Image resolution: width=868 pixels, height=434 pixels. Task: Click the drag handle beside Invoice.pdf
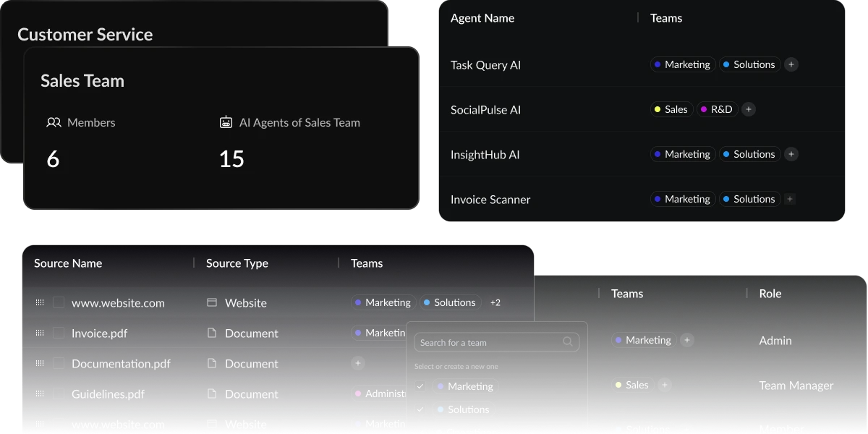[x=40, y=333]
